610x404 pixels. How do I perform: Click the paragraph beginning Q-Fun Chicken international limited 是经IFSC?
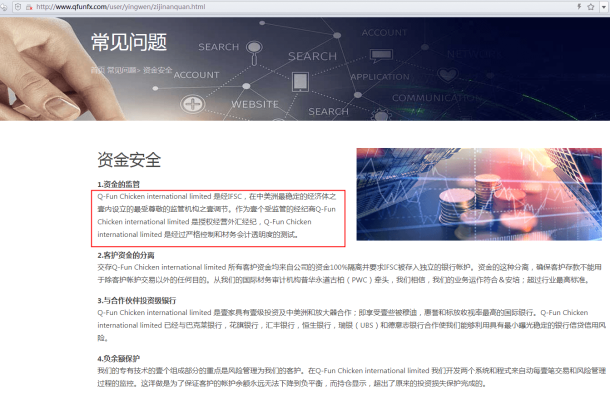217,215
